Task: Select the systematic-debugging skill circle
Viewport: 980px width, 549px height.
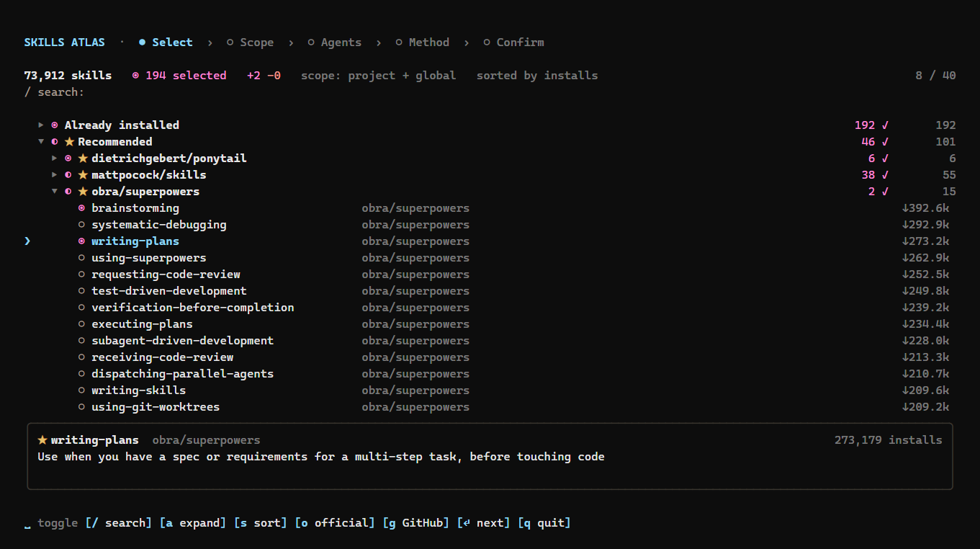Action: [x=81, y=225]
